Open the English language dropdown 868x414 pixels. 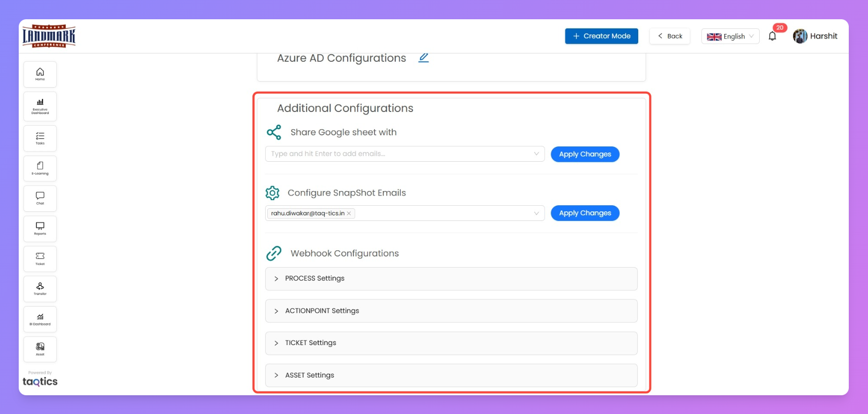730,36
